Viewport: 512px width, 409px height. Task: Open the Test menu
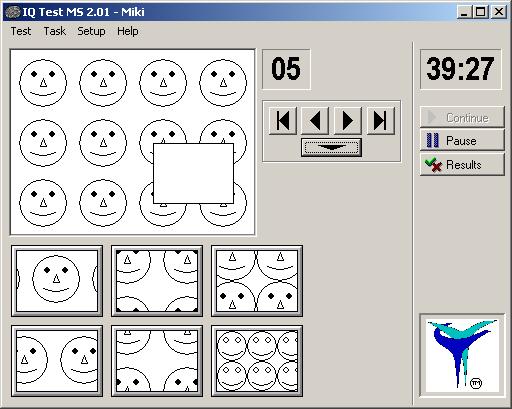pos(21,31)
